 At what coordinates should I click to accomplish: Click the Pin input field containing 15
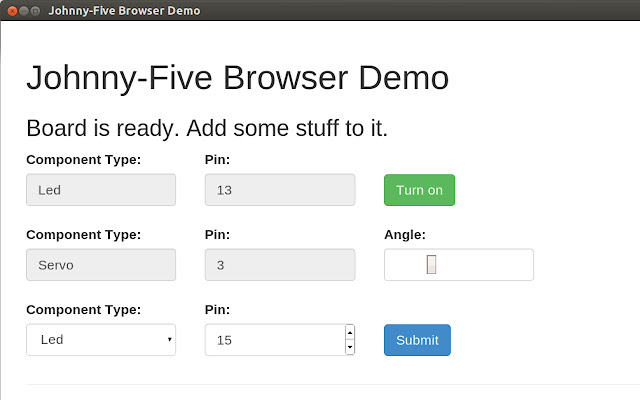click(280, 340)
